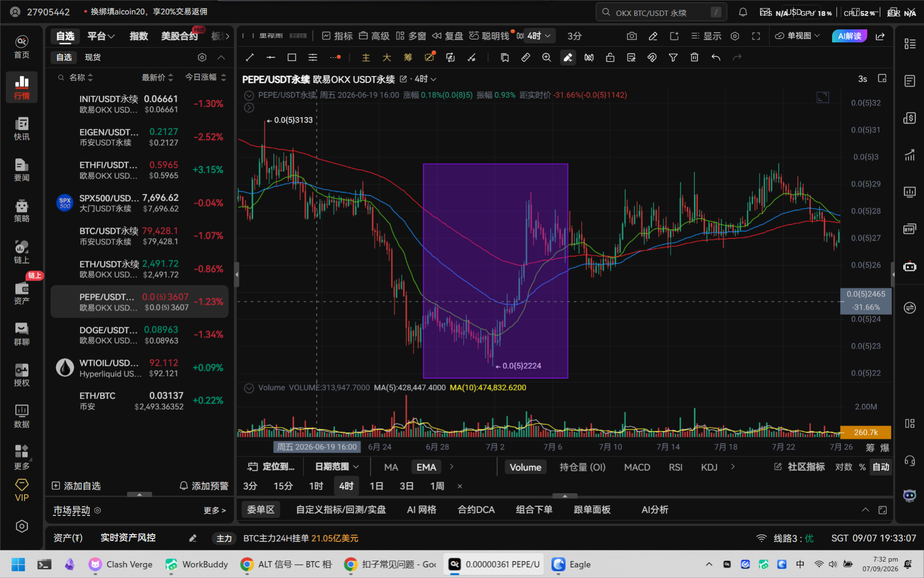Screen dimensions: 924x578
Task: Click the filter funnel icon
Action: point(673,58)
